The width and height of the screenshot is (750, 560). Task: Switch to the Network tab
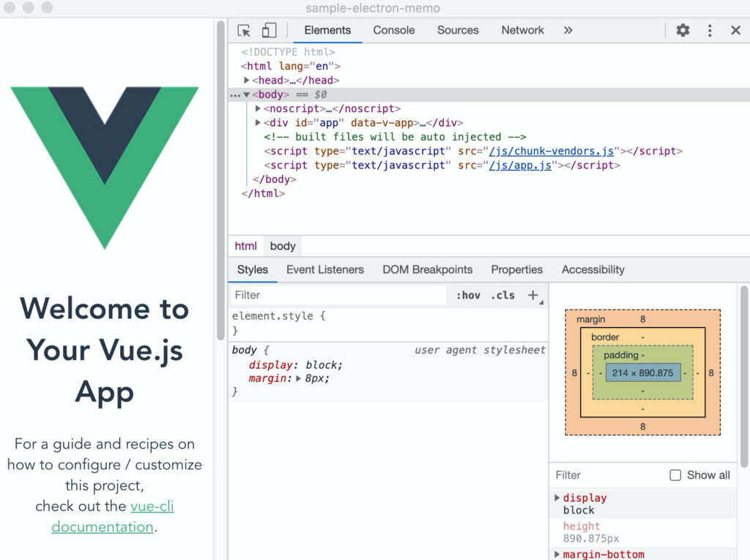coord(522,30)
